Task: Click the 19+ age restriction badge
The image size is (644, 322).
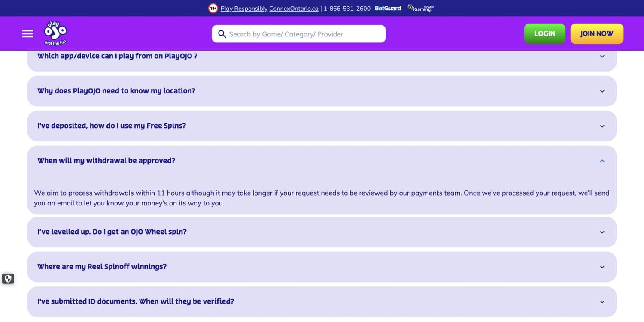Action: point(213,8)
